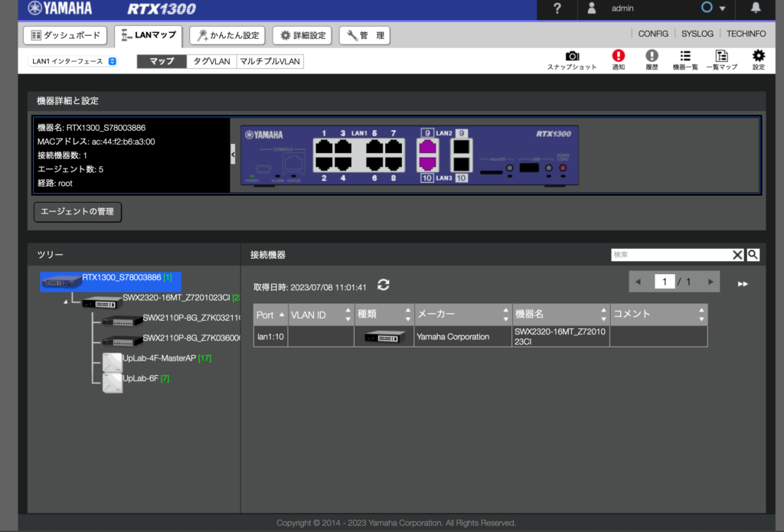Select UpLab-4F-MasterAP in the tree
Screen dimensions: 784x532
(159, 358)
